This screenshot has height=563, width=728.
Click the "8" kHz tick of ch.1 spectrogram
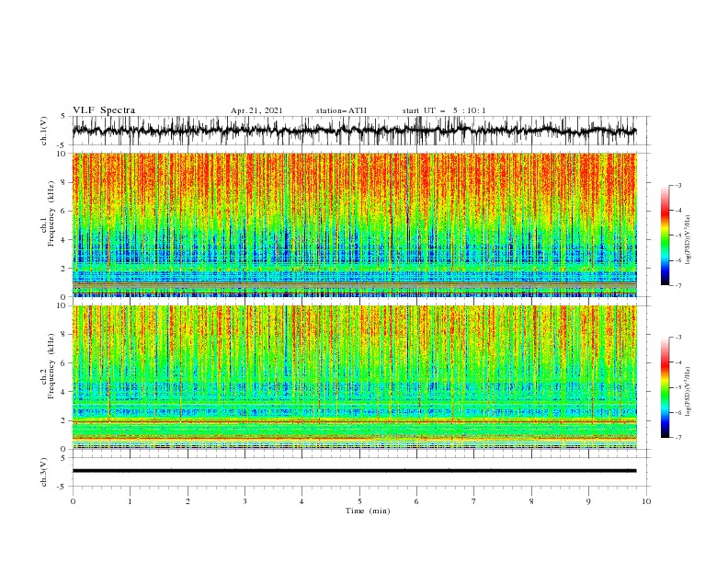coord(64,182)
